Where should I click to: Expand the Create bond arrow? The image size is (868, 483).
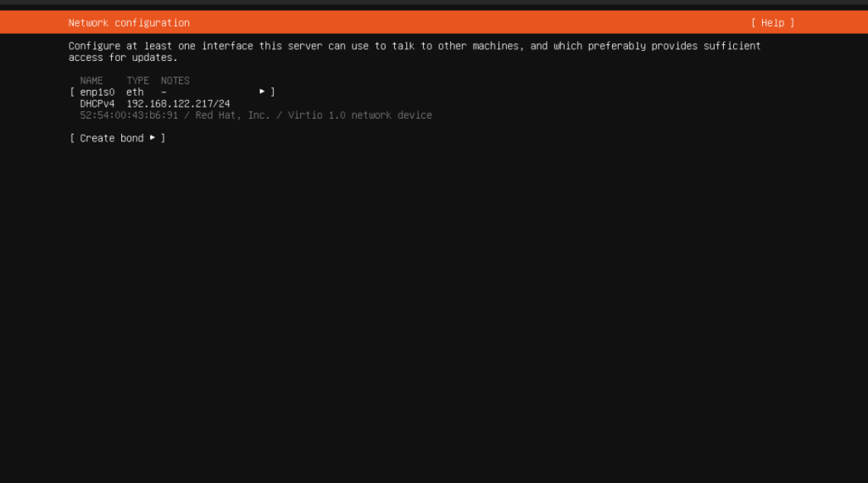point(153,137)
